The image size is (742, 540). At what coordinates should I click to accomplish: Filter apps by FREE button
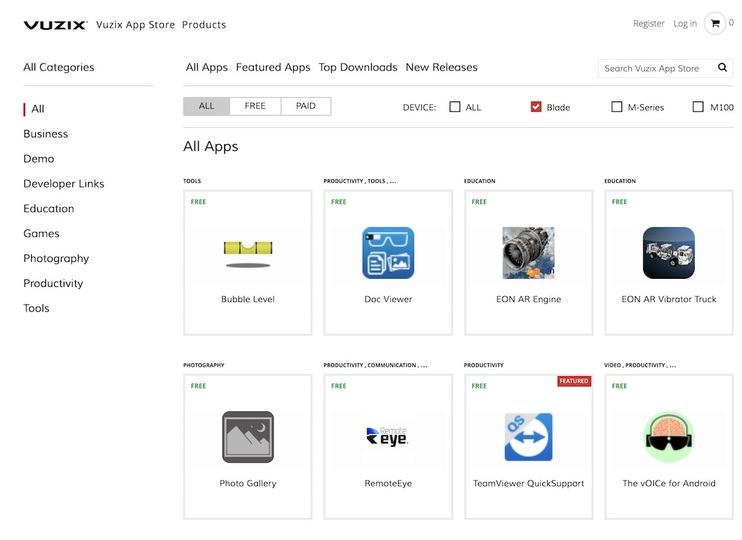click(x=255, y=106)
